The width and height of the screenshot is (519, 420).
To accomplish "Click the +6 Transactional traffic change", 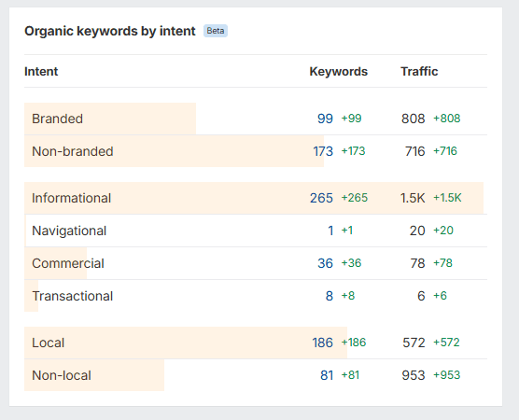I will (x=441, y=296).
